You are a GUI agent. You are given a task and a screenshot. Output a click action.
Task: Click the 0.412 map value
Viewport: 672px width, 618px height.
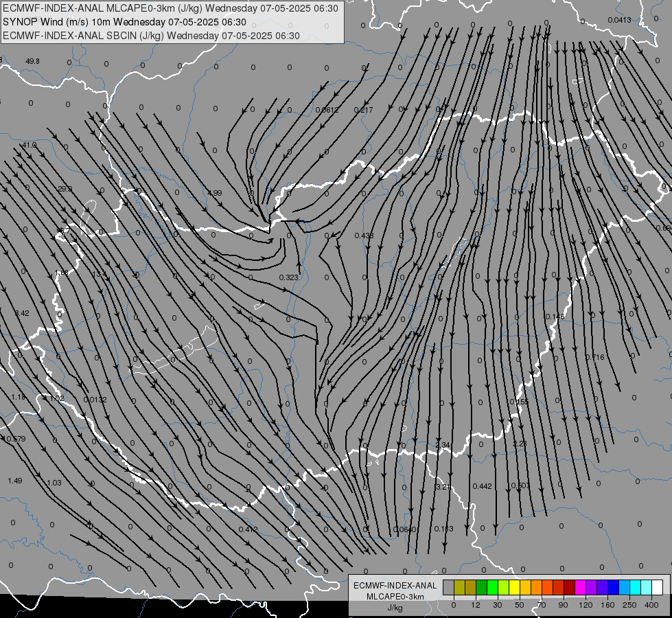point(248,529)
